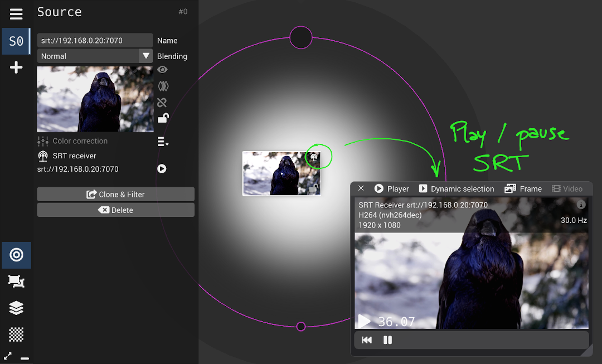Viewport: 602px width, 364px height.
Task: Toggle the source link chain icon
Action: pos(162,103)
